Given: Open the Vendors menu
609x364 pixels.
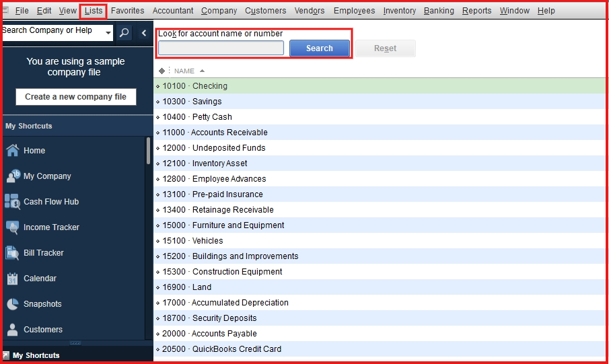Looking at the screenshot, I should click(x=310, y=11).
